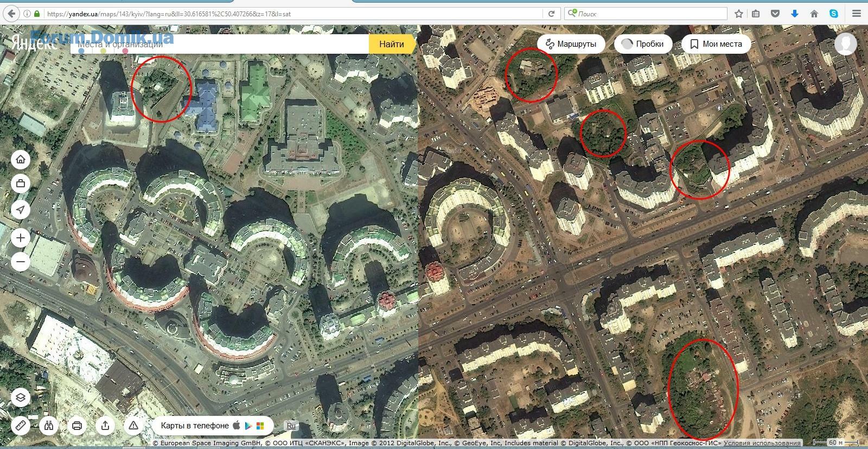Click the Найти search button
Viewport: 868px width, 449px height.
392,44
